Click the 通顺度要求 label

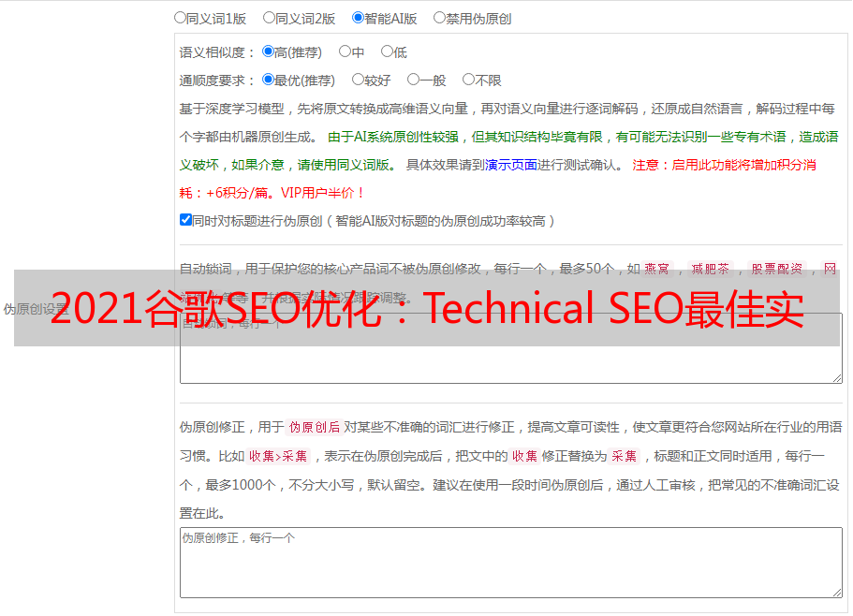(217, 81)
